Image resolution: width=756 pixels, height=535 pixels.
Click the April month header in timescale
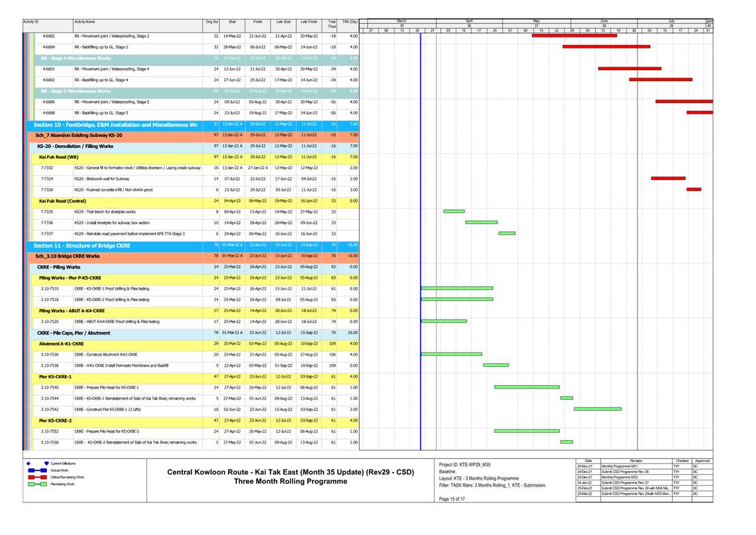(469, 20)
